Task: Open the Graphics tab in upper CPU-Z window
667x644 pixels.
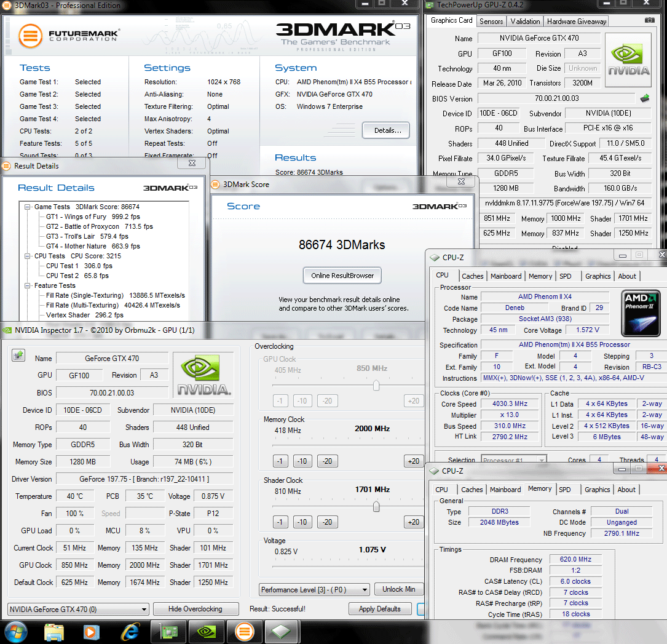Action: pos(598,276)
